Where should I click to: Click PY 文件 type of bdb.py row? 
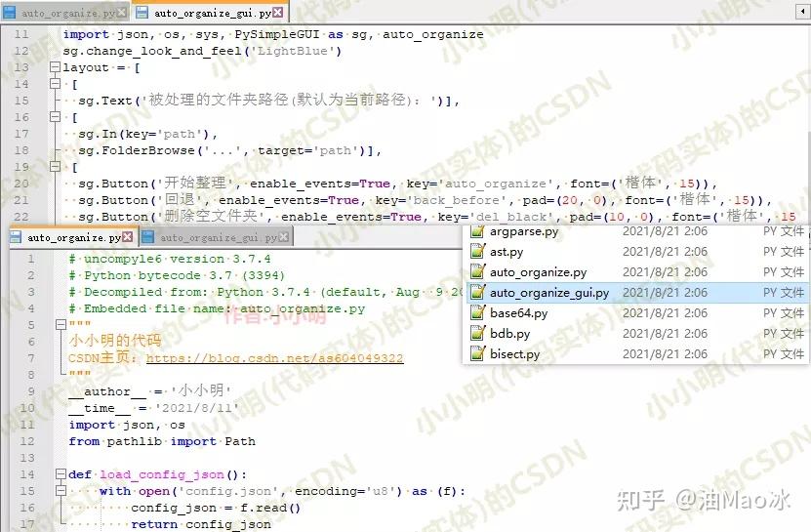coord(784,333)
